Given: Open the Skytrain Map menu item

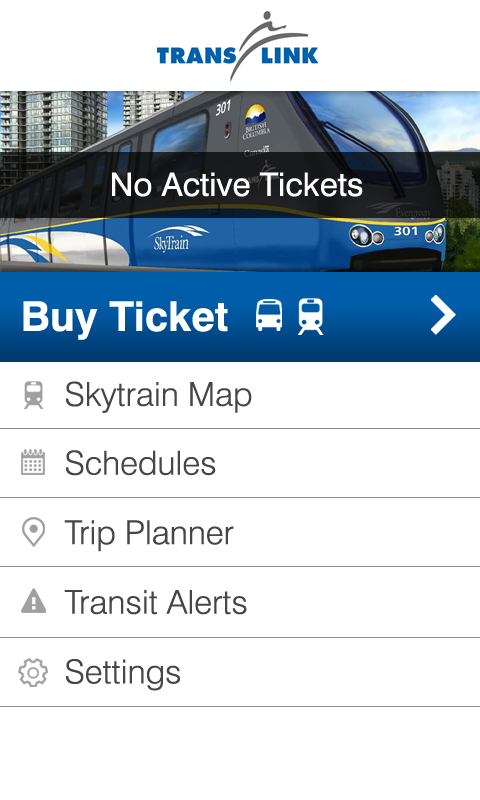Looking at the screenshot, I should coord(240,395).
